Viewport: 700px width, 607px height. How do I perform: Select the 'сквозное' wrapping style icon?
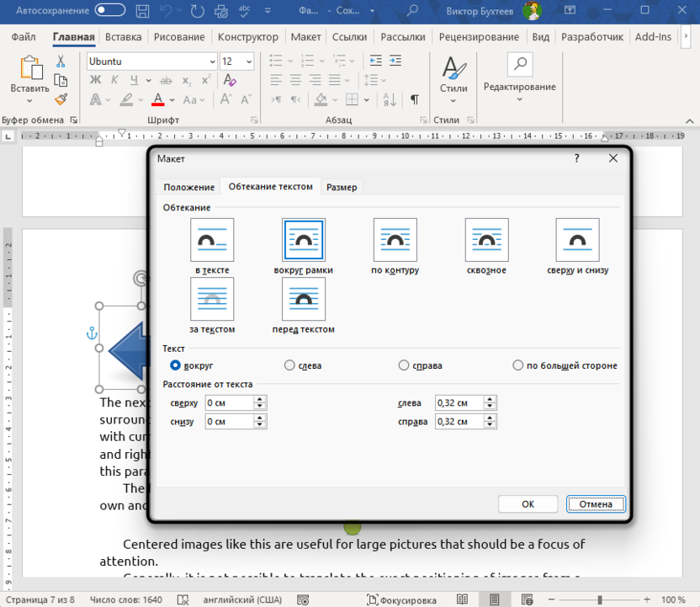pos(486,240)
